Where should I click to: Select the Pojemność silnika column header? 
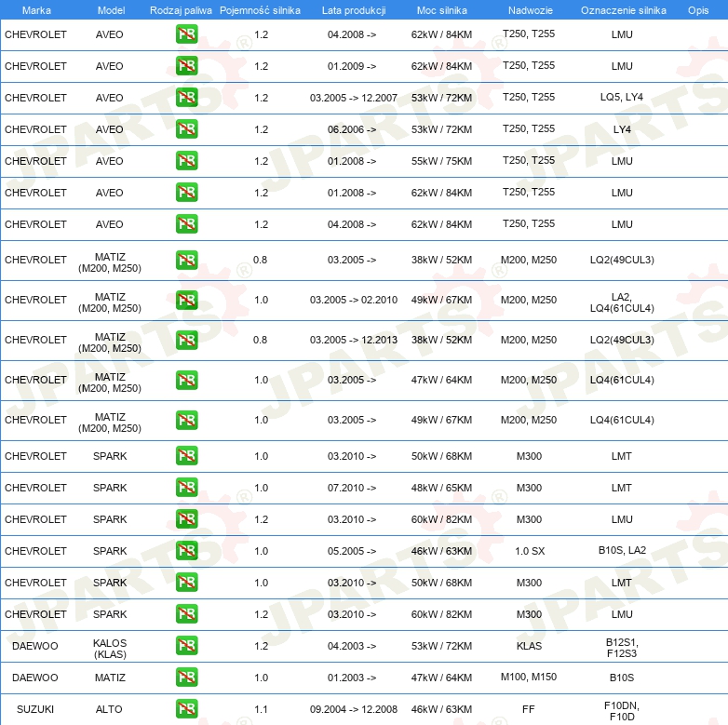260,10
